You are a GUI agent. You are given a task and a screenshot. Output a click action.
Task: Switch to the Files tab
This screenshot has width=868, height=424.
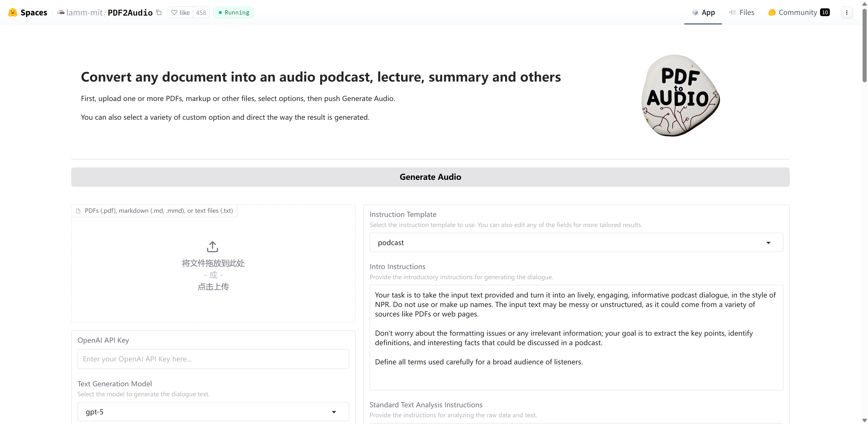coord(746,12)
